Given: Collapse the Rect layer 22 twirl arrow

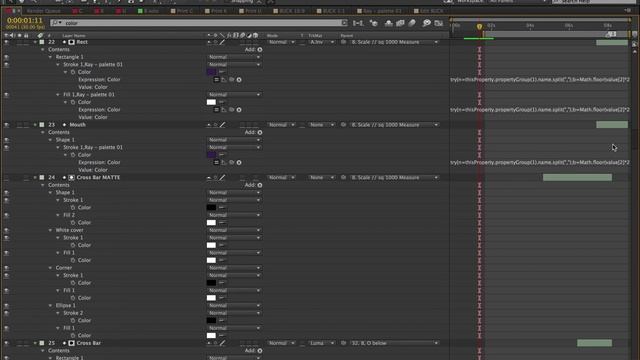Looking at the screenshot, I should [35, 42].
